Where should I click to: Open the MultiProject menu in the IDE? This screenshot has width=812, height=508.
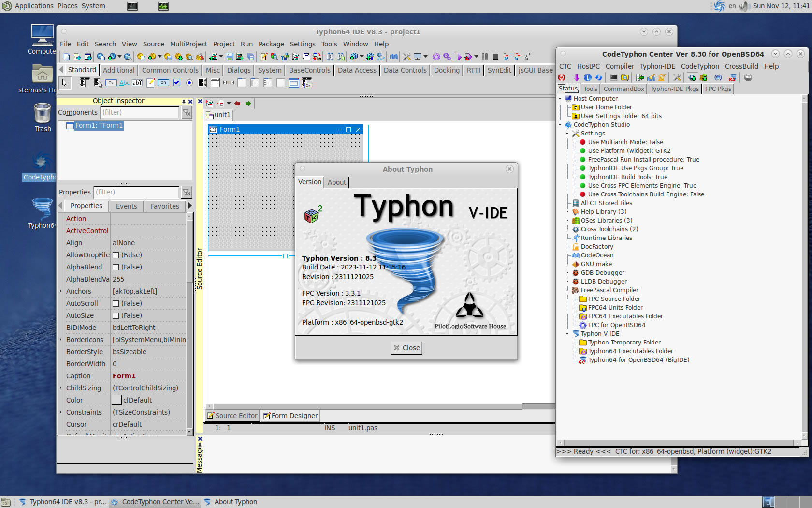[x=188, y=44]
